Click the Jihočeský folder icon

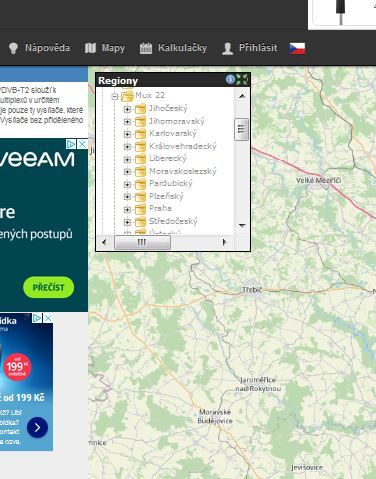(x=140, y=109)
